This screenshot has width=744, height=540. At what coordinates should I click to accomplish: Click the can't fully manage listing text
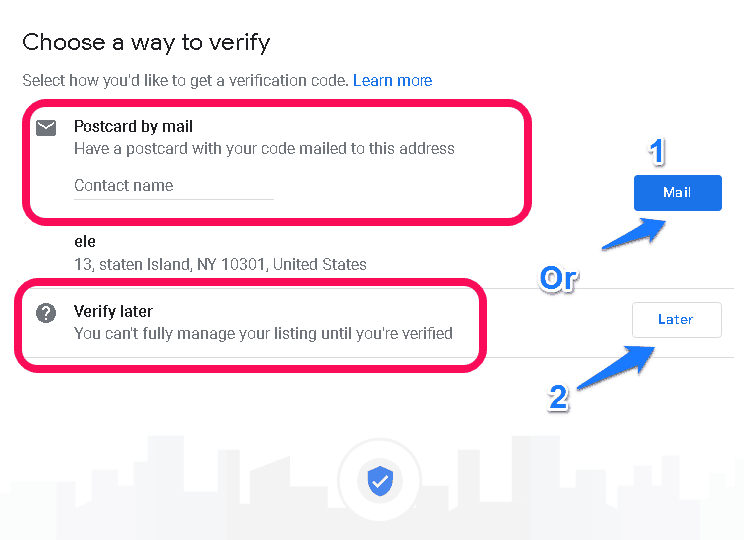[x=263, y=334]
